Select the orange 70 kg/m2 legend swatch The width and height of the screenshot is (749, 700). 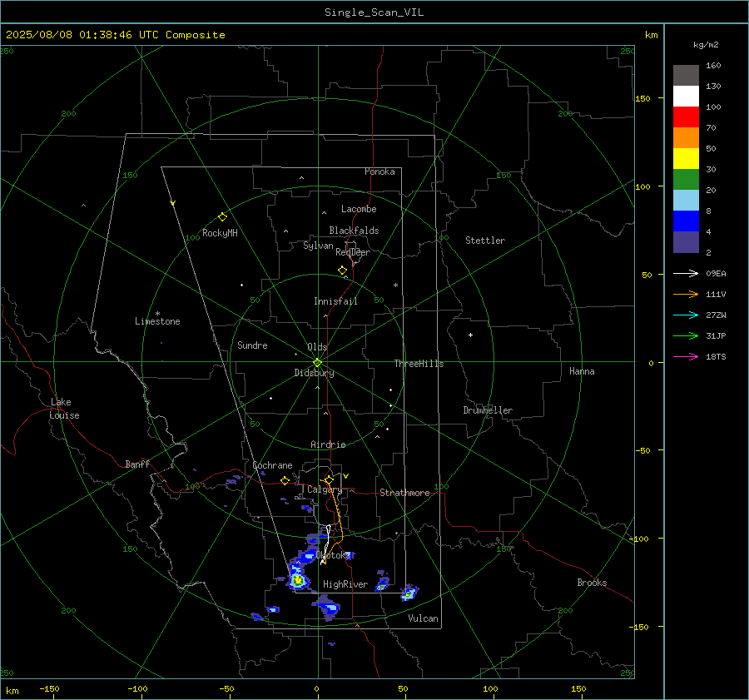pos(686,137)
